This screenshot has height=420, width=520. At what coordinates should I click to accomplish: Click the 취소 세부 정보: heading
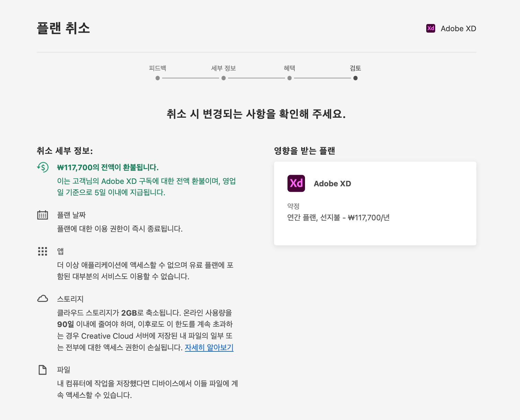point(65,151)
